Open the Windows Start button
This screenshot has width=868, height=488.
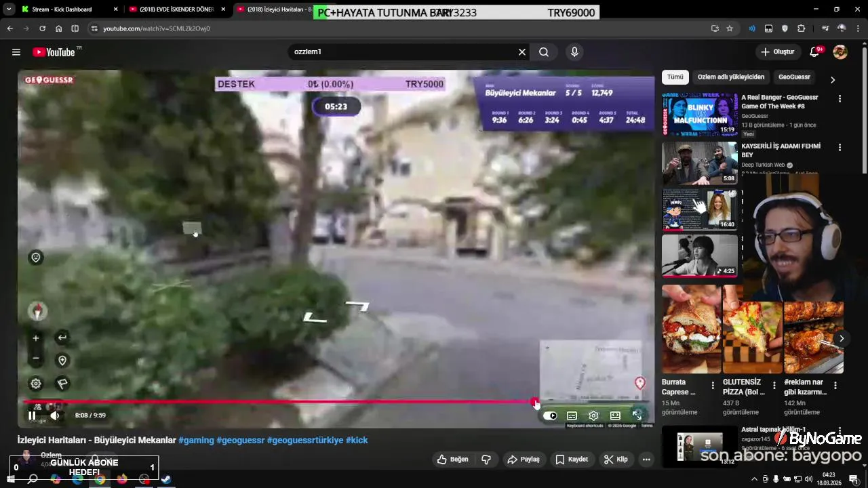[x=10, y=479]
